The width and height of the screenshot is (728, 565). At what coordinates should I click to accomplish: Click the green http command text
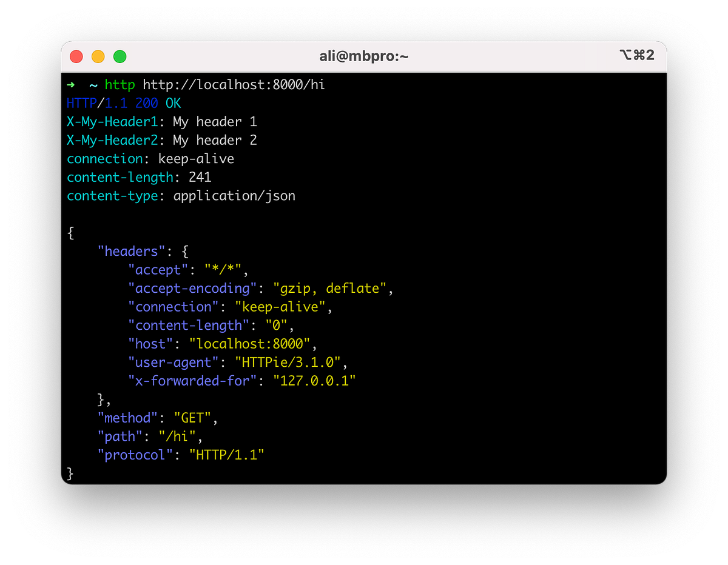[120, 85]
